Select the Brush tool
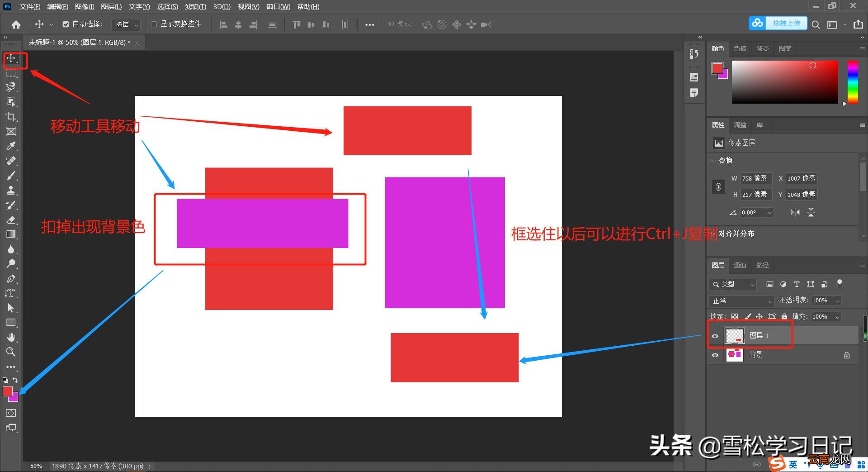868x472 pixels. tap(11, 176)
